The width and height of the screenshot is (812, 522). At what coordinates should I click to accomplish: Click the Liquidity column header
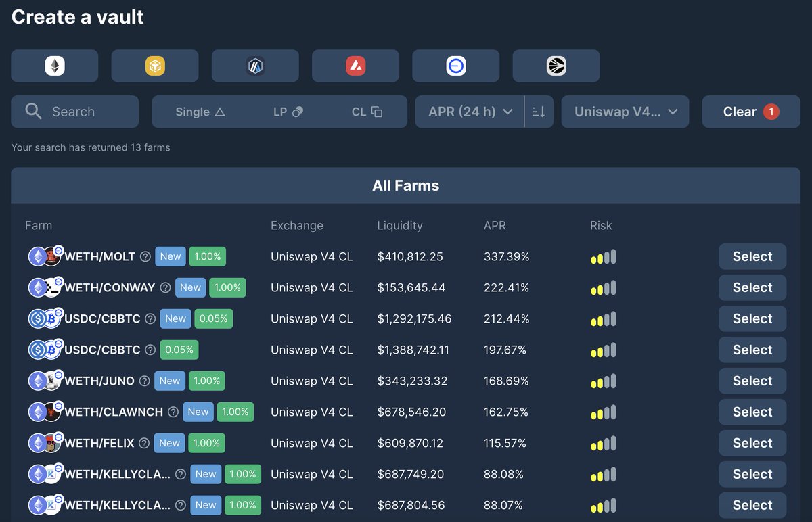(400, 225)
